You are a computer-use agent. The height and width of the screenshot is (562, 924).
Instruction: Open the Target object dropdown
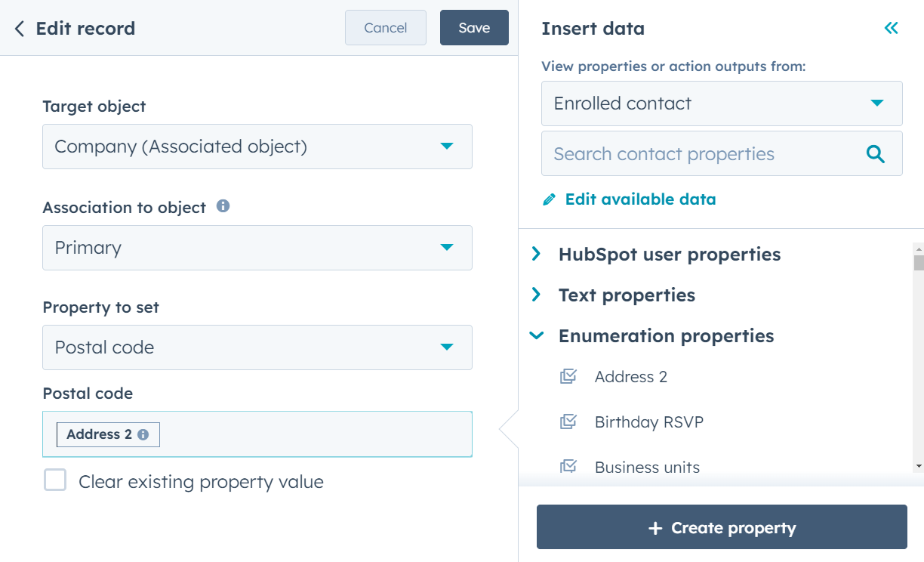(x=257, y=147)
